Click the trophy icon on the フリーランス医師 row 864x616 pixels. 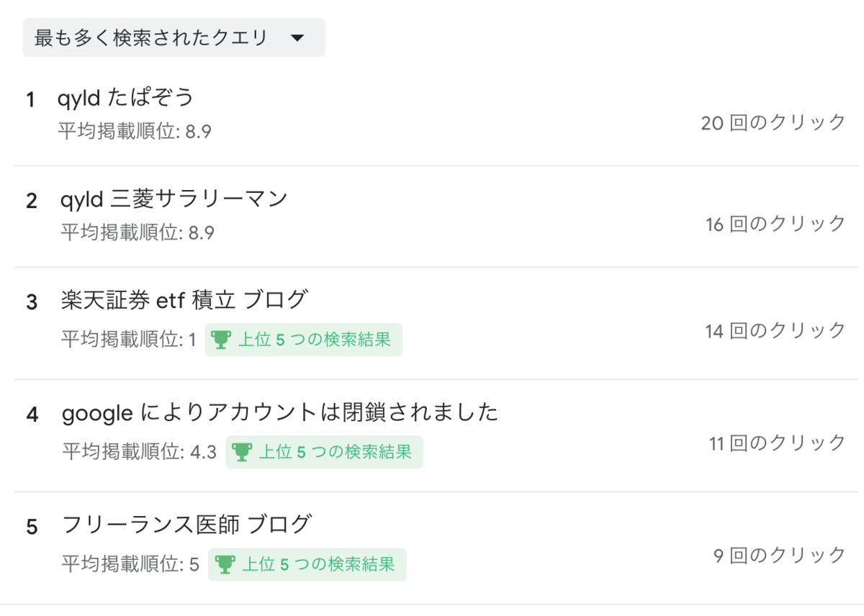(225, 564)
